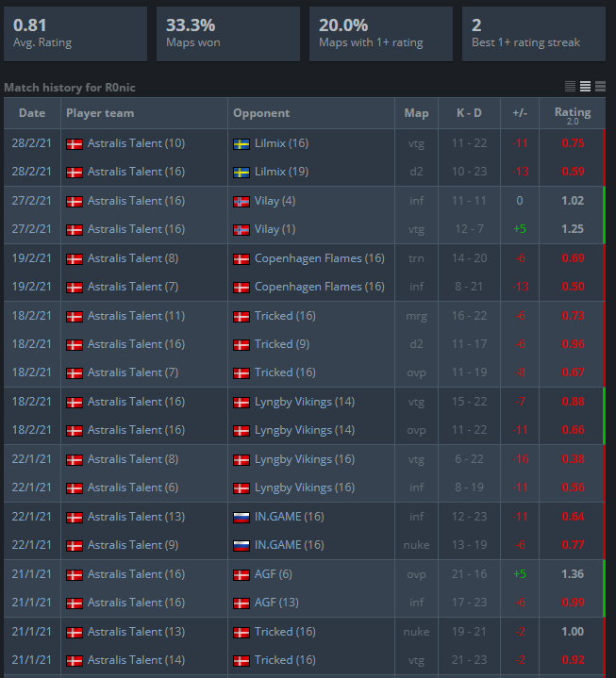Image resolution: width=616 pixels, height=678 pixels.
Task: Click the 0.81 Avg. Rating stat box
Action: pos(75,34)
